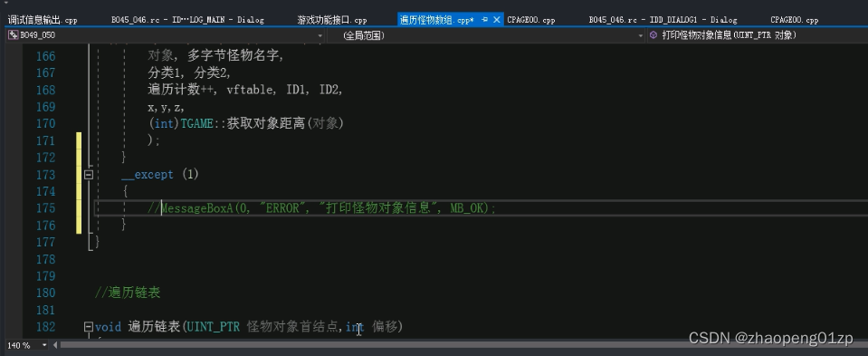Click line number 175

pyautogui.click(x=45, y=208)
